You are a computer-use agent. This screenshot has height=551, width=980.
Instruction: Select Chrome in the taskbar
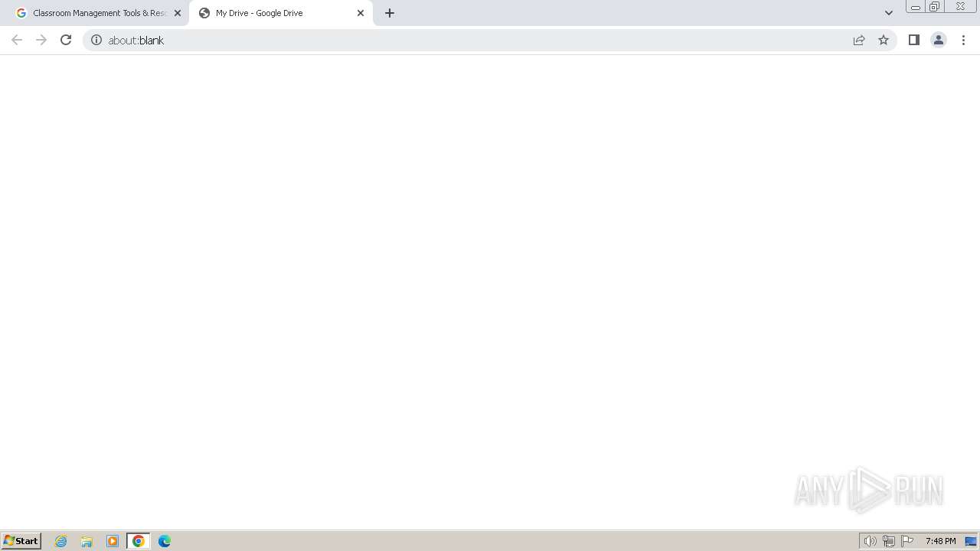139,541
